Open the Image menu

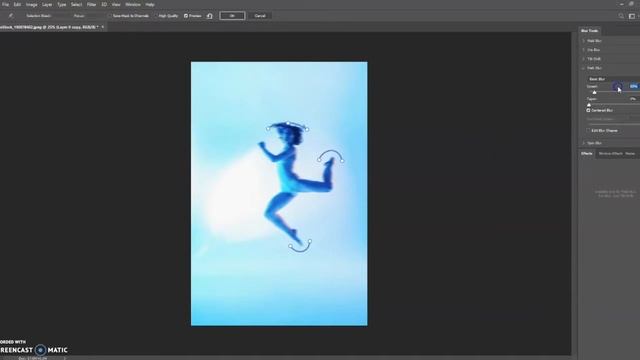tap(31, 4)
